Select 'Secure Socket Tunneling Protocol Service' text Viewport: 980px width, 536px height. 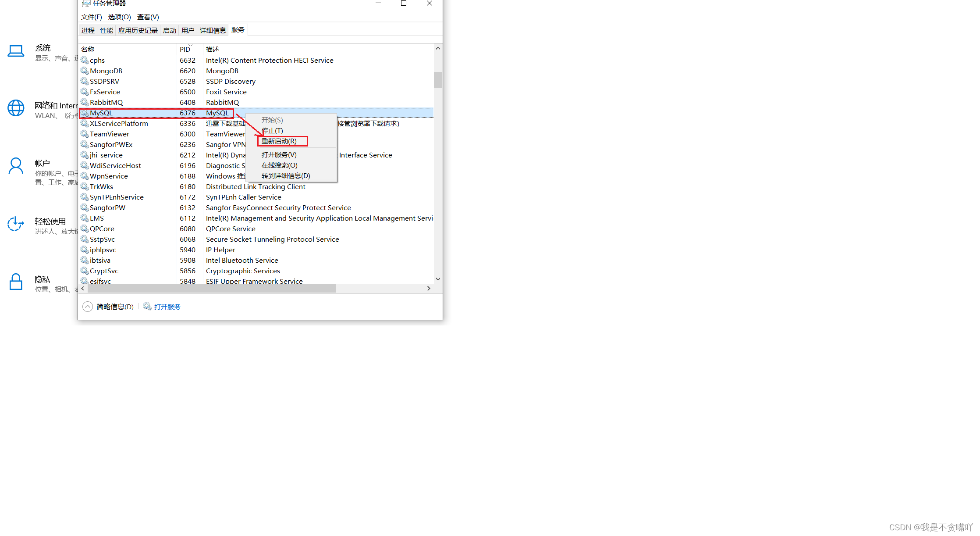[x=273, y=239]
